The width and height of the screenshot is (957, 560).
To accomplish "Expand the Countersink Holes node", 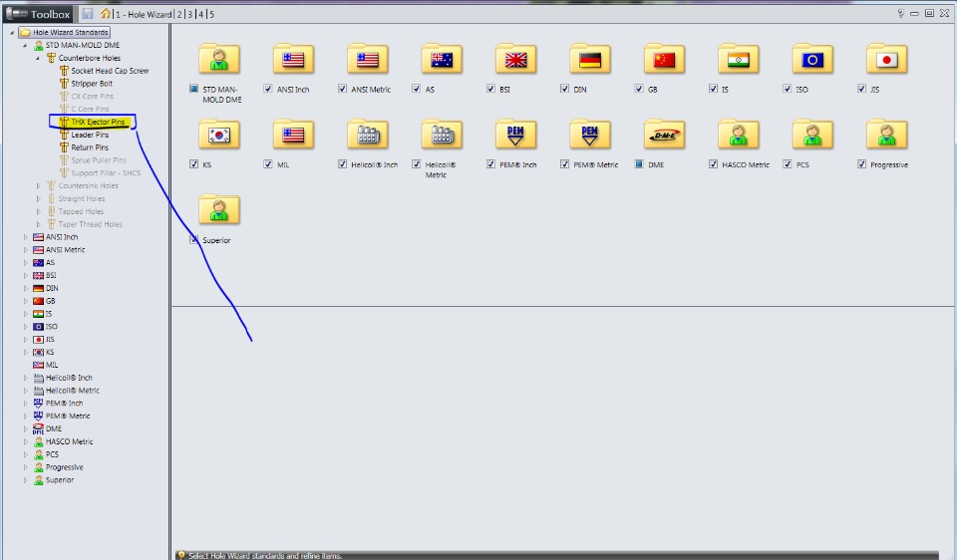I will click(38, 186).
